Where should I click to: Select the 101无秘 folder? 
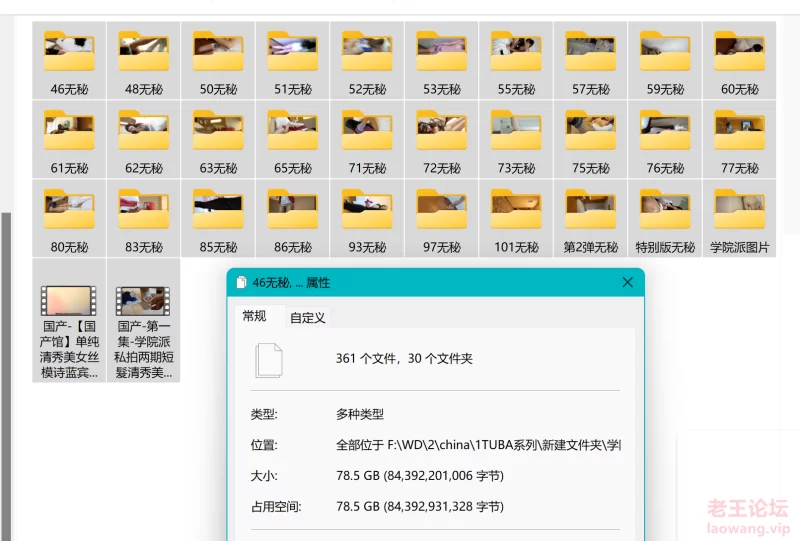tap(516, 218)
